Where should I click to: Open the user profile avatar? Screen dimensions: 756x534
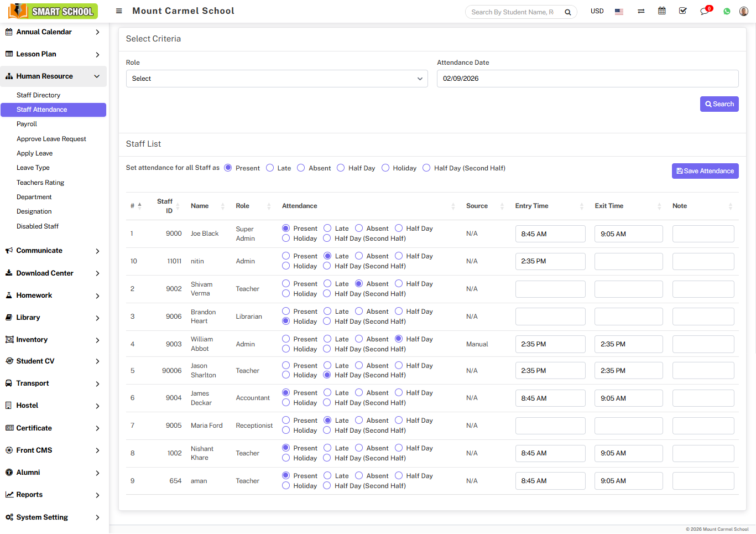click(x=744, y=11)
